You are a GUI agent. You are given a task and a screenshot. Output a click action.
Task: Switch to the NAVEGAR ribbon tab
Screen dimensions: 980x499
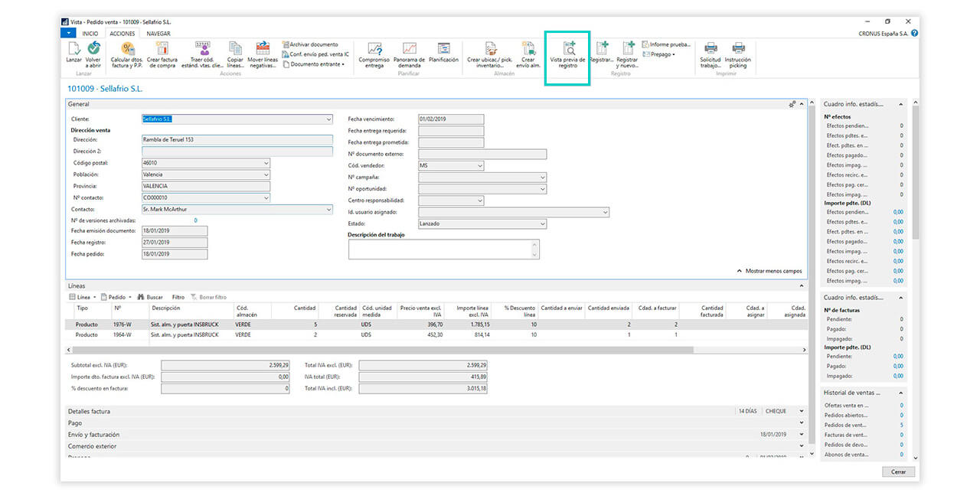click(158, 34)
